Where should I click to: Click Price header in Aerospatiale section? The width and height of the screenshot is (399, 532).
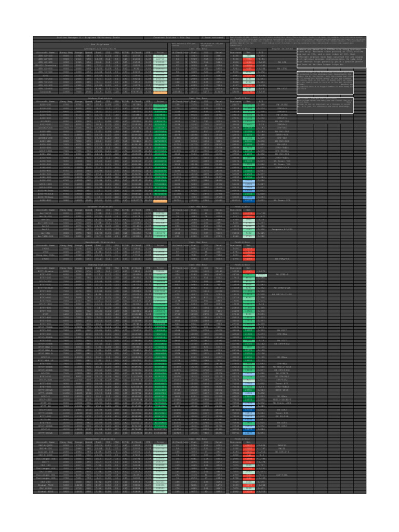click(x=160, y=52)
